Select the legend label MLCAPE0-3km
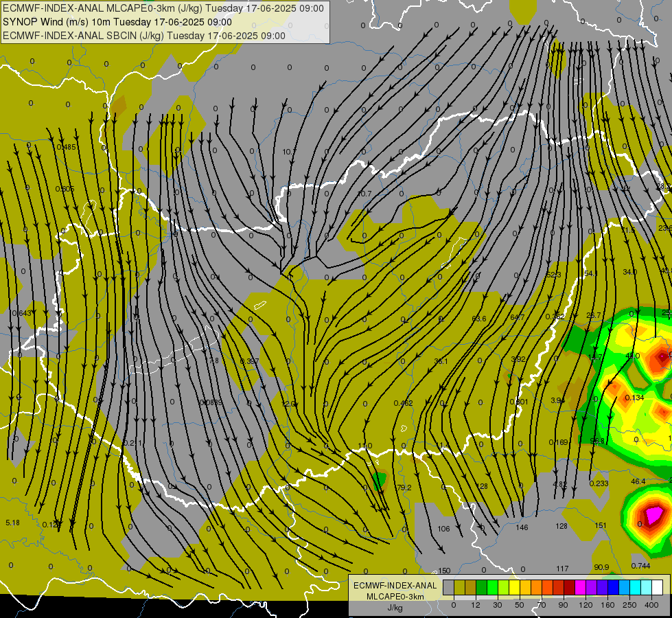Viewport: 672px width, 618px height. click(x=395, y=597)
